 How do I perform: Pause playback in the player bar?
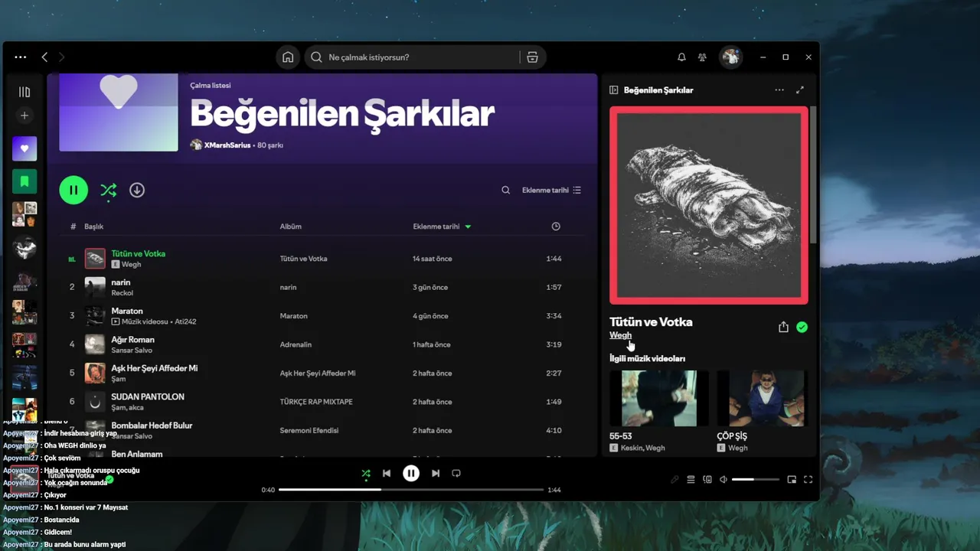coord(411,474)
